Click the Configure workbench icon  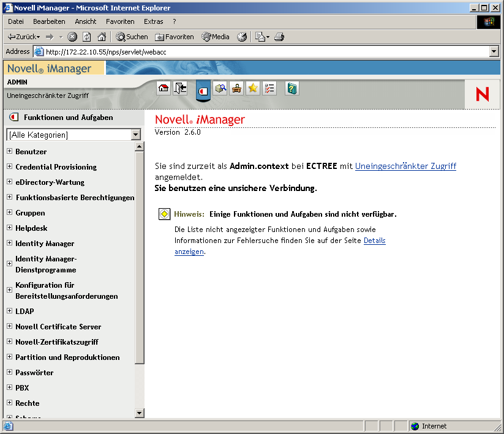(x=236, y=88)
